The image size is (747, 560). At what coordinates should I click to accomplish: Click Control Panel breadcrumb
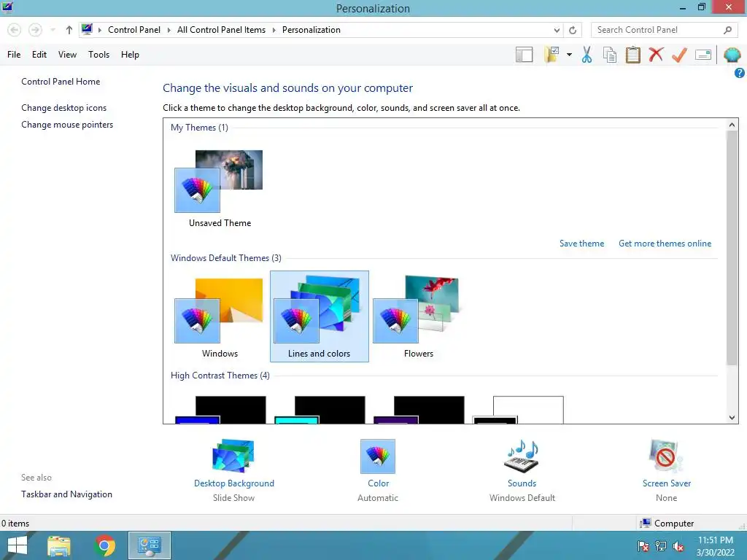point(134,30)
